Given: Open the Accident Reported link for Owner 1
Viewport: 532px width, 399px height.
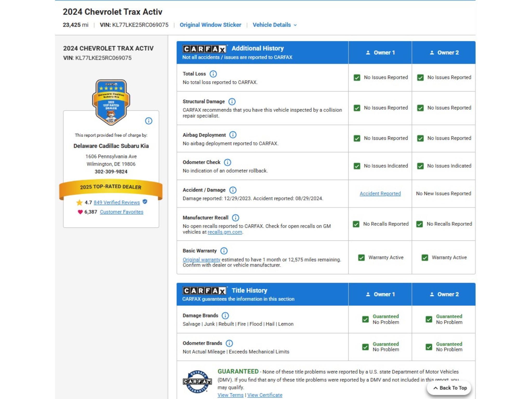Looking at the screenshot, I should pyautogui.click(x=380, y=194).
